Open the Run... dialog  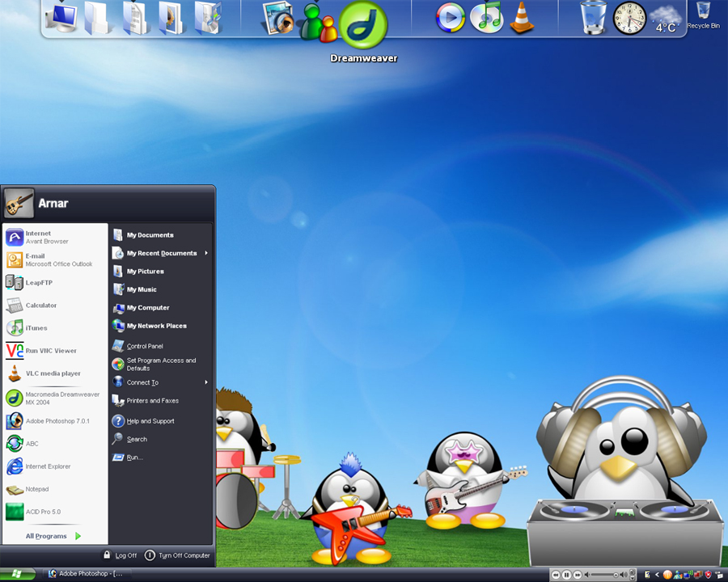160,458
